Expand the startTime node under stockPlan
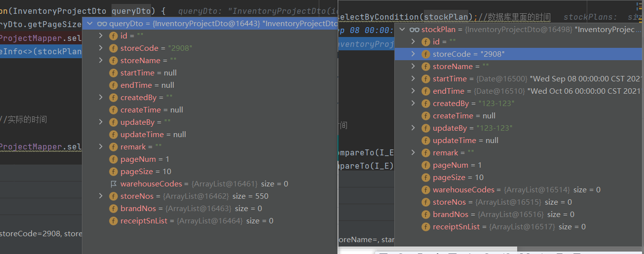644x254 pixels. point(414,79)
